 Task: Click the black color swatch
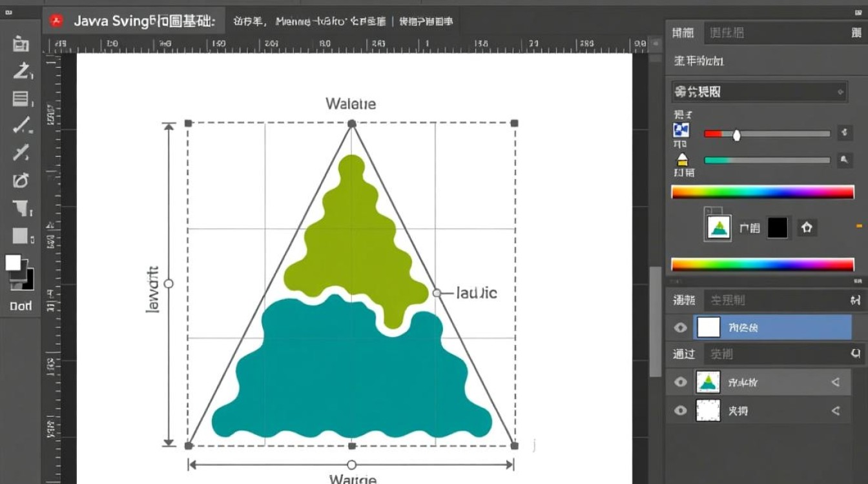click(x=778, y=227)
